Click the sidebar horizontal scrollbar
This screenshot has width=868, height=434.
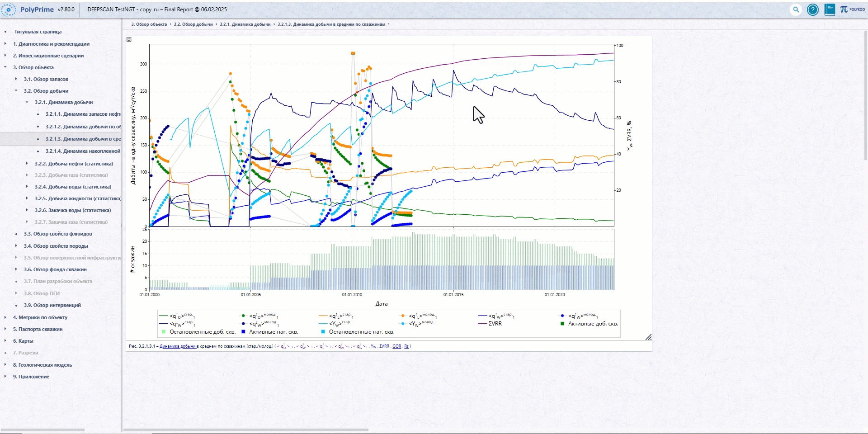point(43,429)
